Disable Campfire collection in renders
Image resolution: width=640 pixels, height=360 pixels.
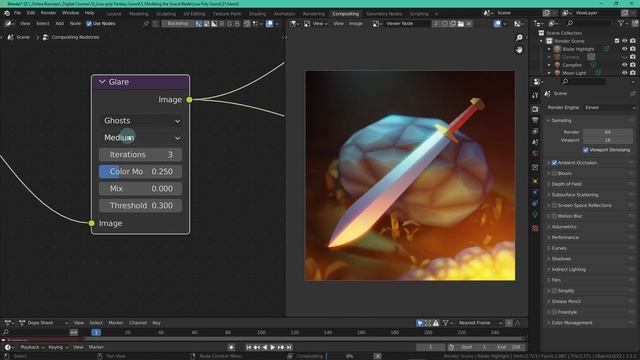633,65
